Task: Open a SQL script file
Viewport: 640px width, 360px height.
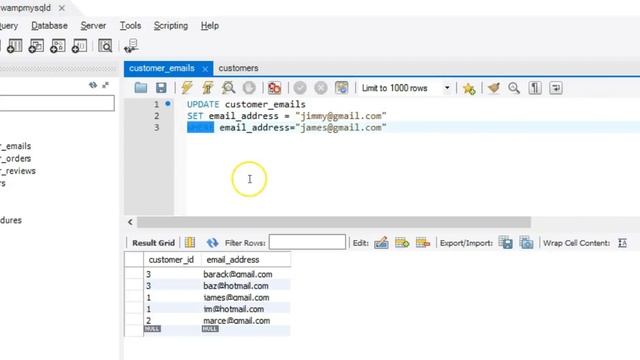Action: coord(140,88)
